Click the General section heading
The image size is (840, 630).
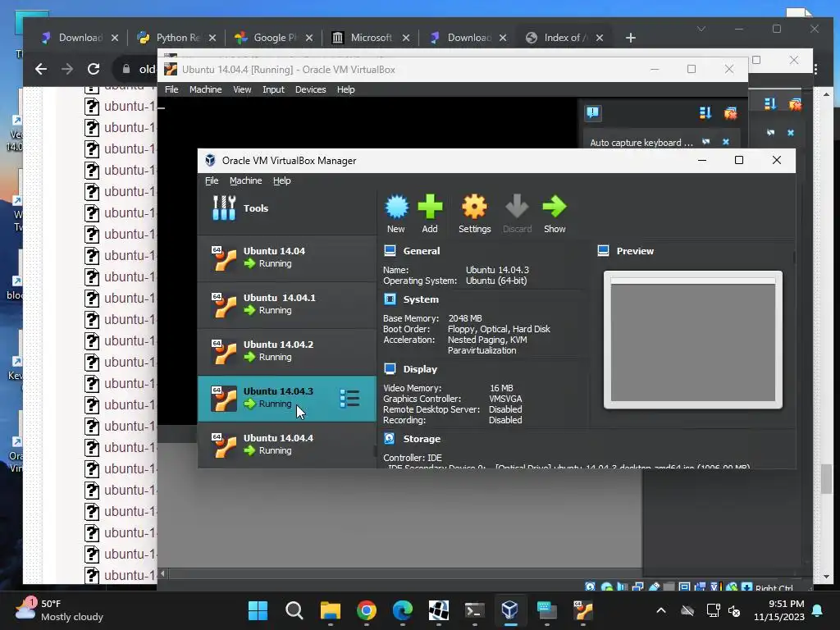click(421, 251)
